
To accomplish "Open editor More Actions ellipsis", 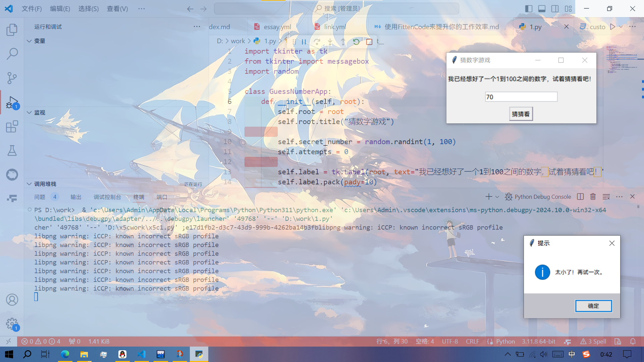I will tap(633, 27).
